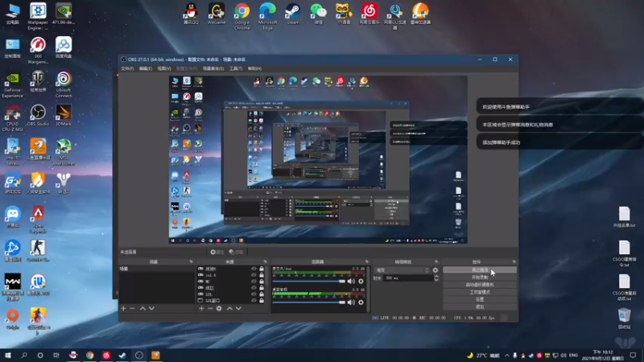Image resolution: width=644 pixels, height=362 pixels.
Task: Add a new source with the plus icon
Action: coord(202,308)
